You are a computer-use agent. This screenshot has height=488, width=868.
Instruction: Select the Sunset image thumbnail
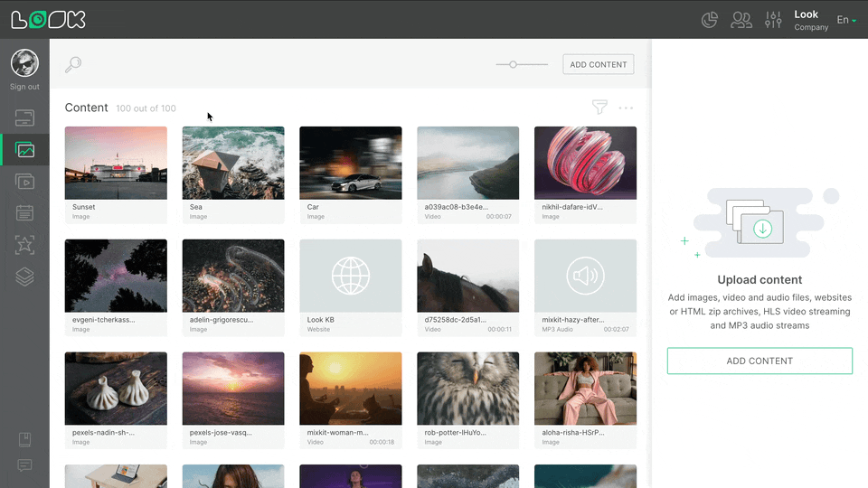click(x=116, y=163)
